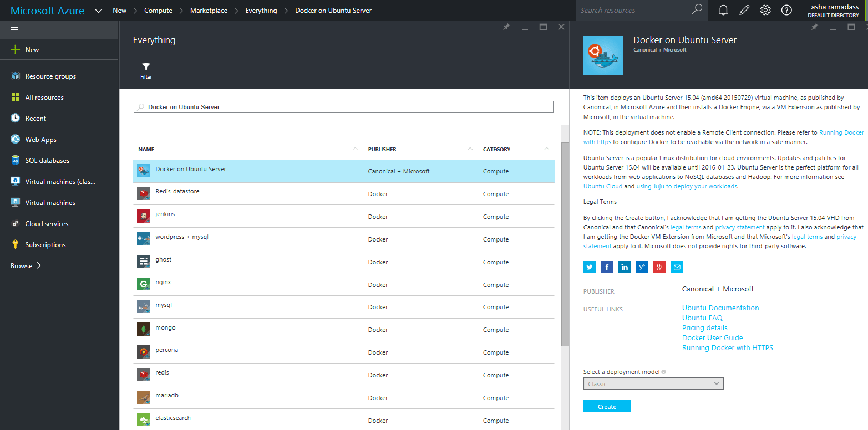Open help question mark icon
The image size is (868, 430).
pos(786,10)
